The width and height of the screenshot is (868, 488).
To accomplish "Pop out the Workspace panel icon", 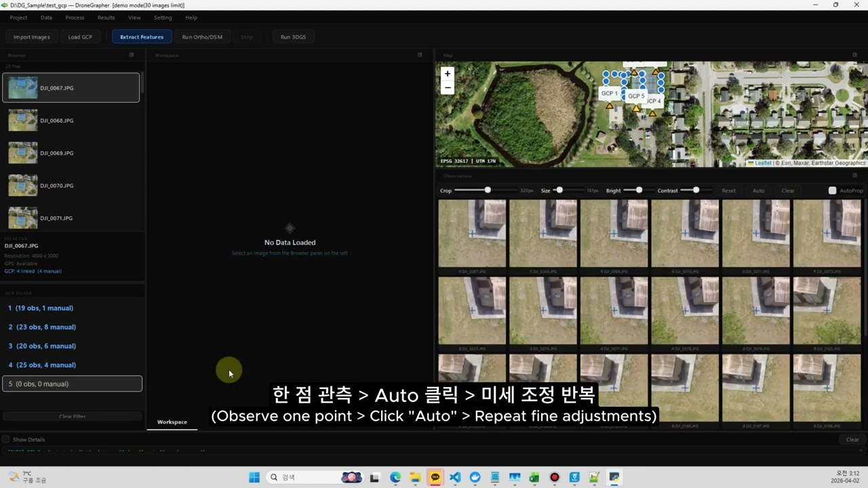I will (420, 55).
